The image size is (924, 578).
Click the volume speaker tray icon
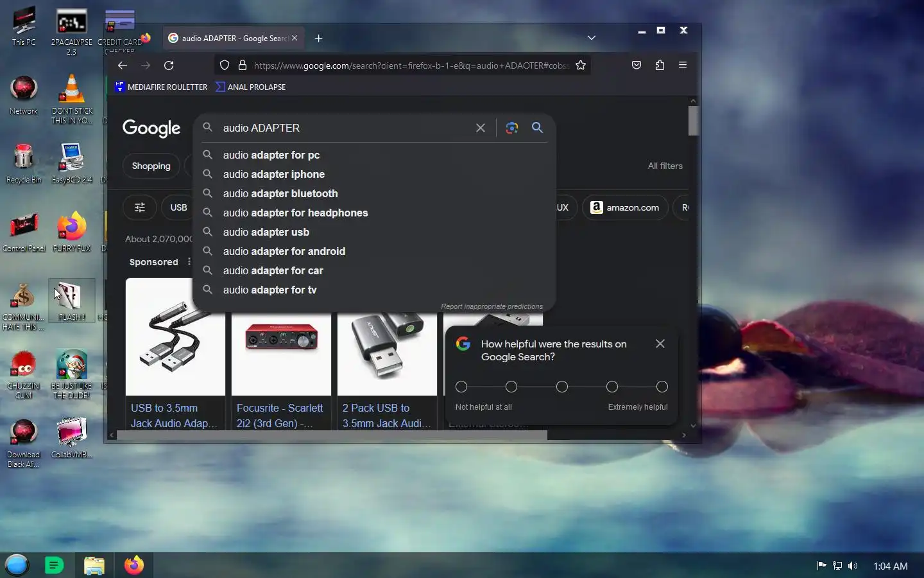[x=853, y=566]
